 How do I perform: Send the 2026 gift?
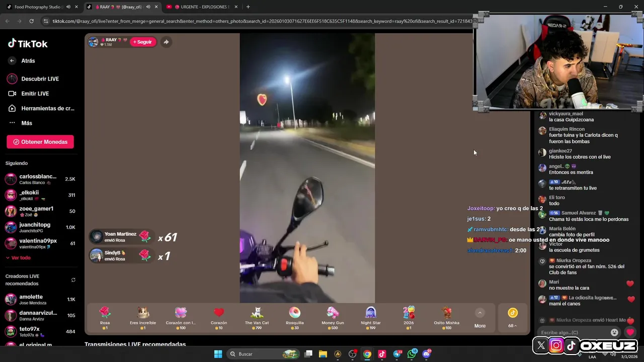tap(409, 318)
